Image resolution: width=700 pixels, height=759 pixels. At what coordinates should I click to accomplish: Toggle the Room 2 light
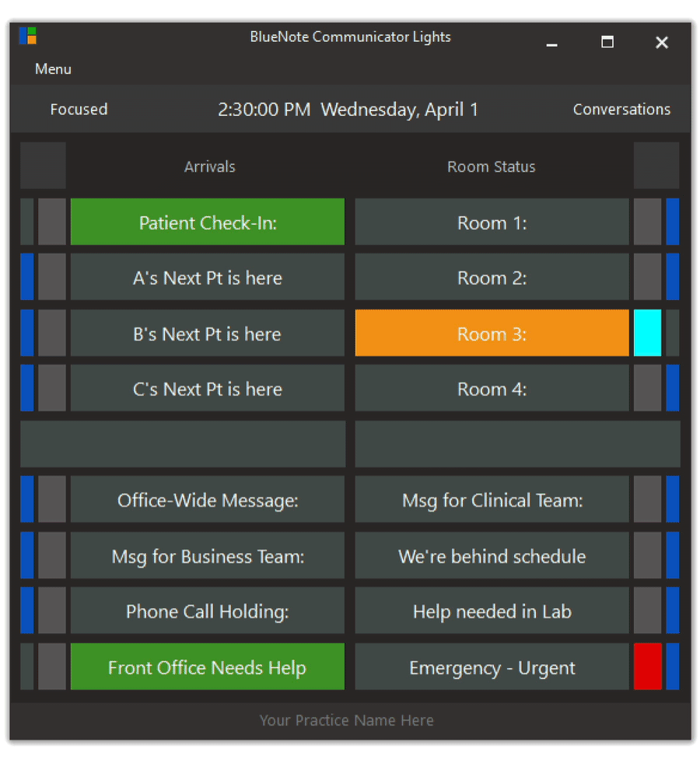(492, 277)
